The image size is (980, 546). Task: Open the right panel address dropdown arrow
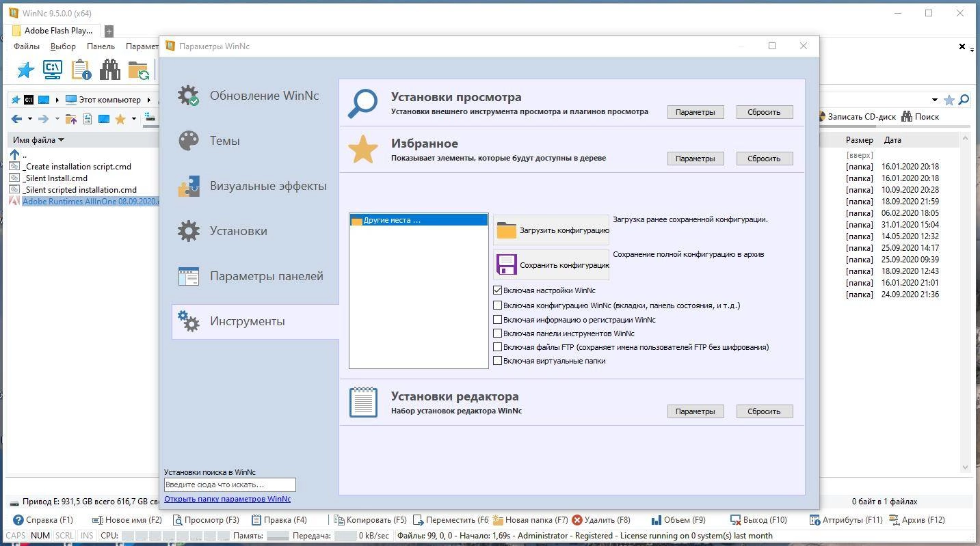(x=935, y=100)
